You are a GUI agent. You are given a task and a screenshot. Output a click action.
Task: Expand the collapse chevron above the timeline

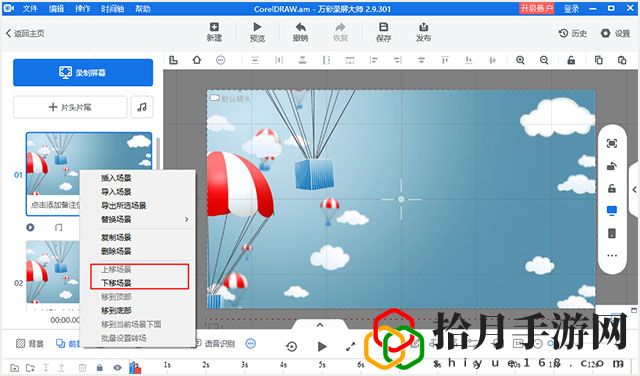click(x=320, y=325)
